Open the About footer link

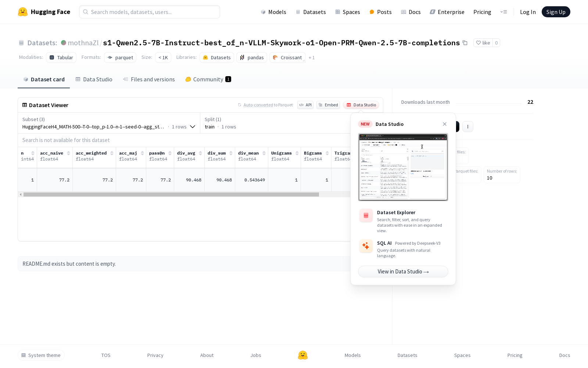pos(207,355)
